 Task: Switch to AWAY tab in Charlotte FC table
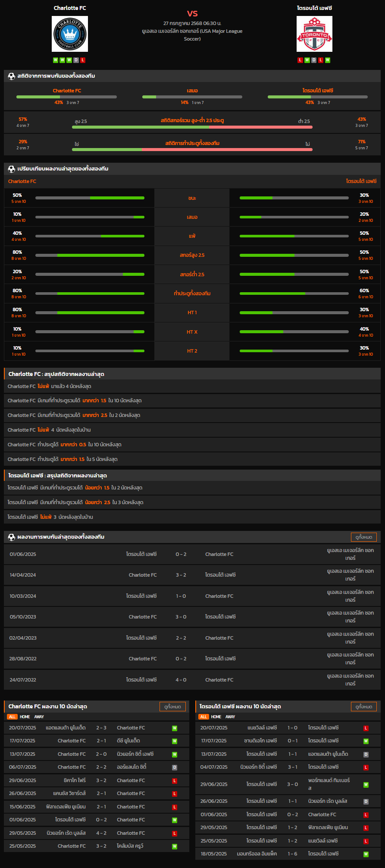coord(39,717)
